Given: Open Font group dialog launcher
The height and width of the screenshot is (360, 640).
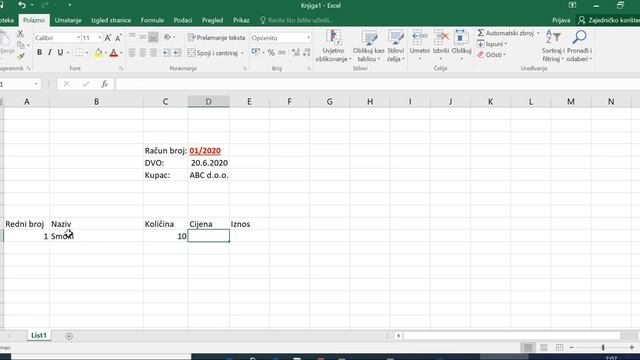Looking at the screenshot, I should point(121,69).
